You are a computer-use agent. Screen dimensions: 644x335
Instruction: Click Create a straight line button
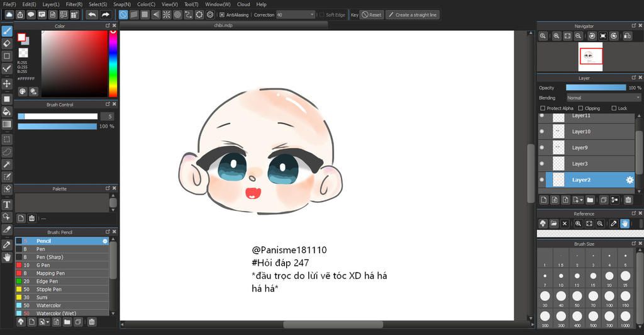click(413, 14)
